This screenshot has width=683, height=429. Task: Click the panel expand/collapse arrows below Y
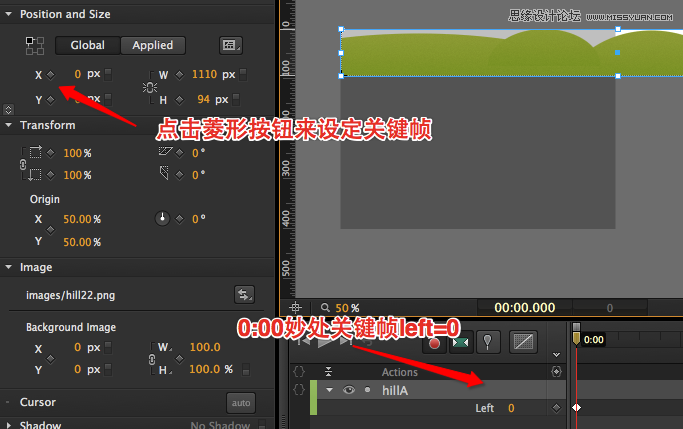tap(8, 109)
